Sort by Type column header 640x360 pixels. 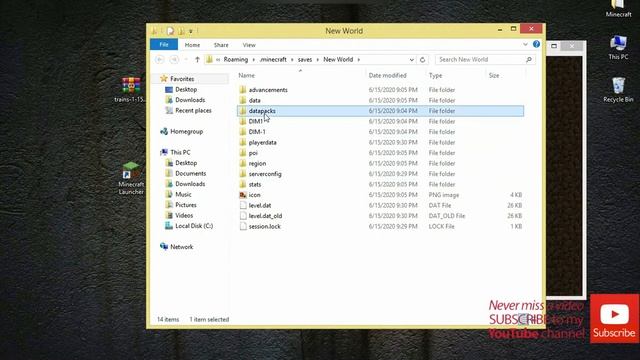pyautogui.click(x=435, y=76)
